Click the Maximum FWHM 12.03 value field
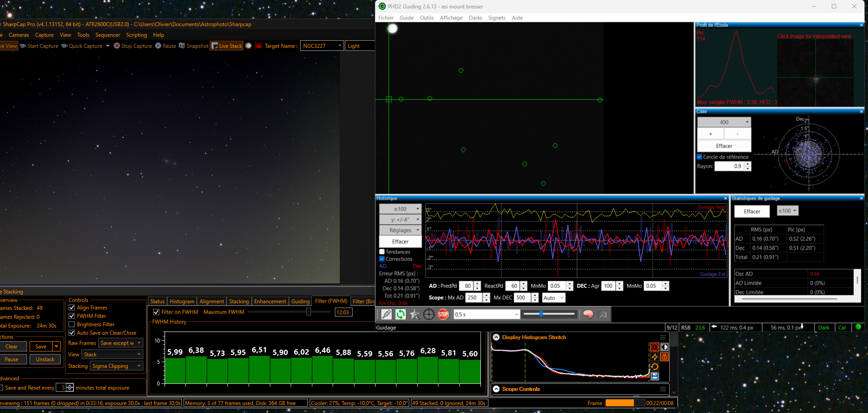 pos(344,312)
